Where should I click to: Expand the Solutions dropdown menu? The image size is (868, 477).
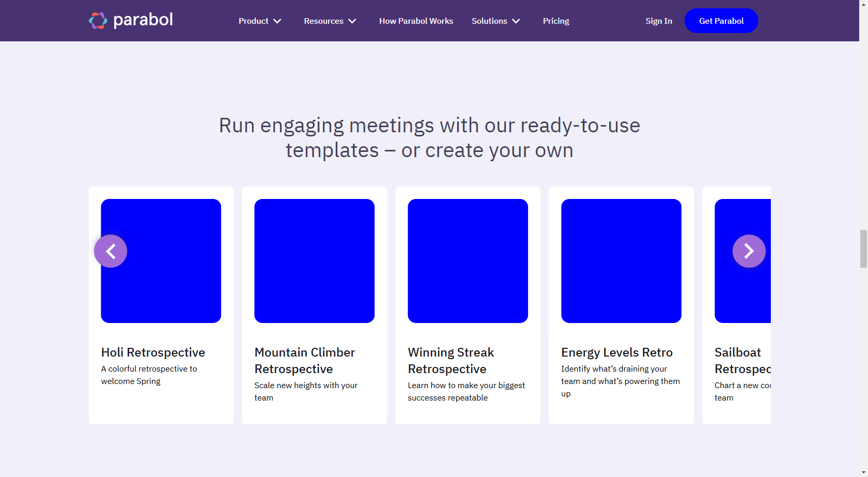click(495, 21)
